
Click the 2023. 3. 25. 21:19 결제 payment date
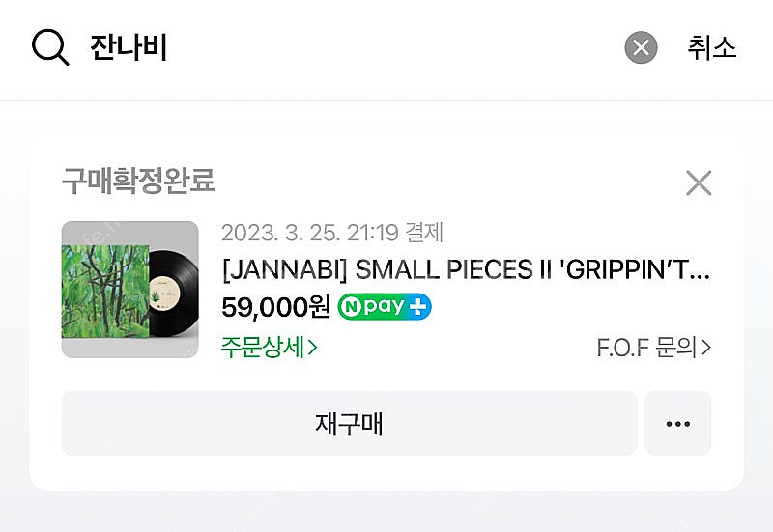(331, 233)
